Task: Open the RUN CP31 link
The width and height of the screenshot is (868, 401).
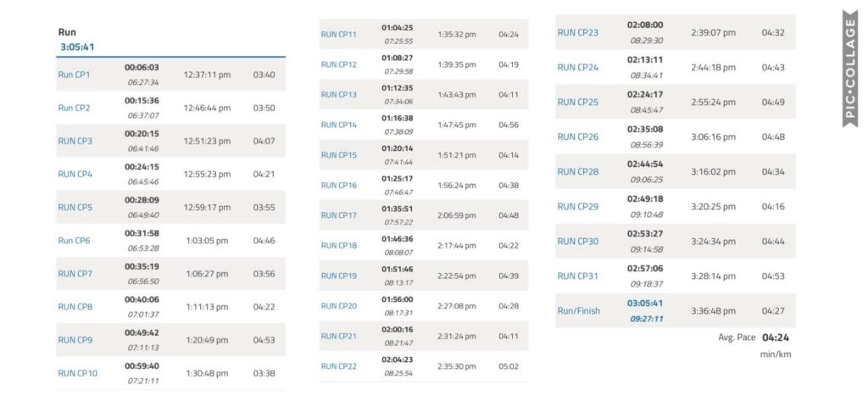Action: [577, 276]
